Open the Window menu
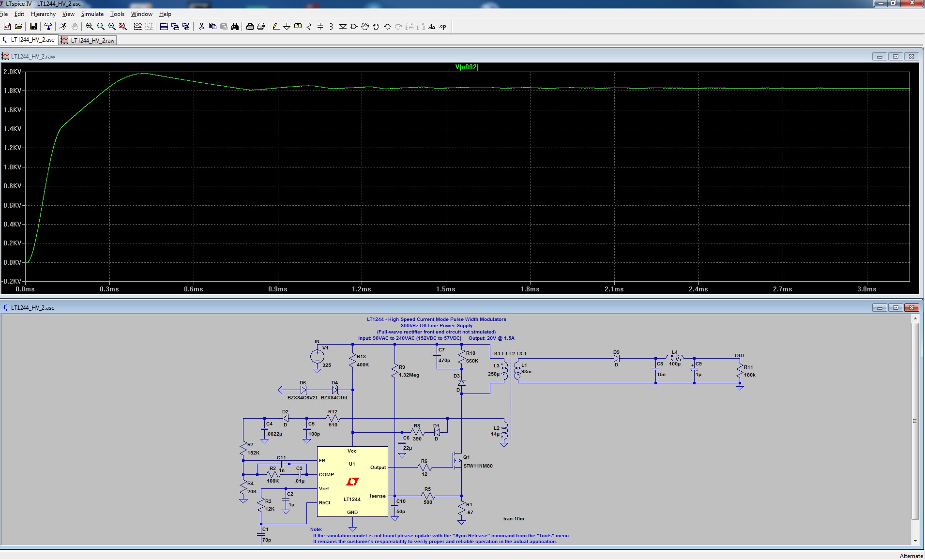 (142, 14)
